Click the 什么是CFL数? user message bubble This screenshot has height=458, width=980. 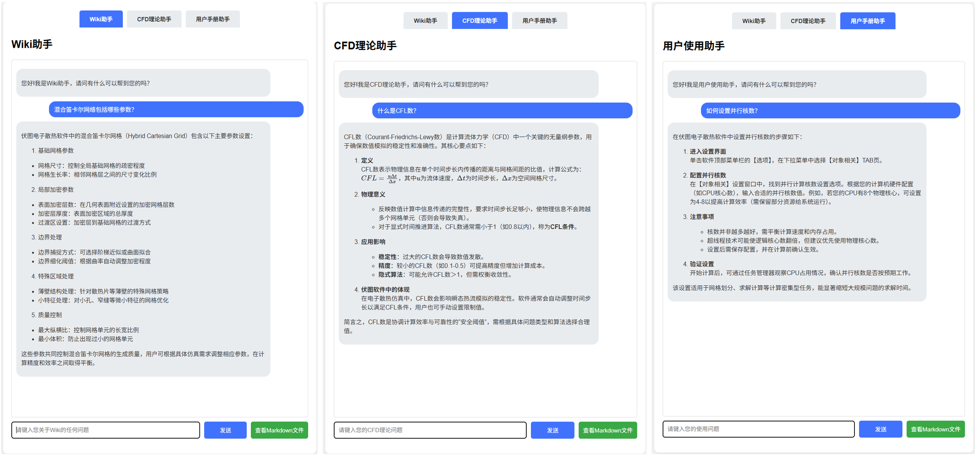click(502, 111)
